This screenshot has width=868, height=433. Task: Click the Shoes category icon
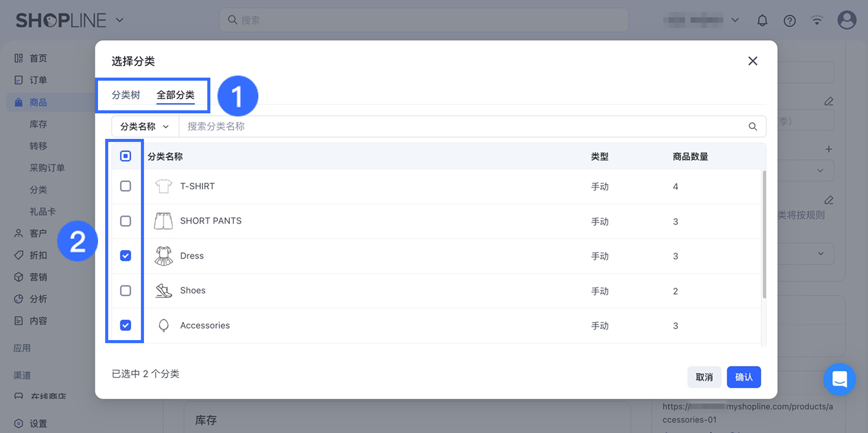click(163, 291)
